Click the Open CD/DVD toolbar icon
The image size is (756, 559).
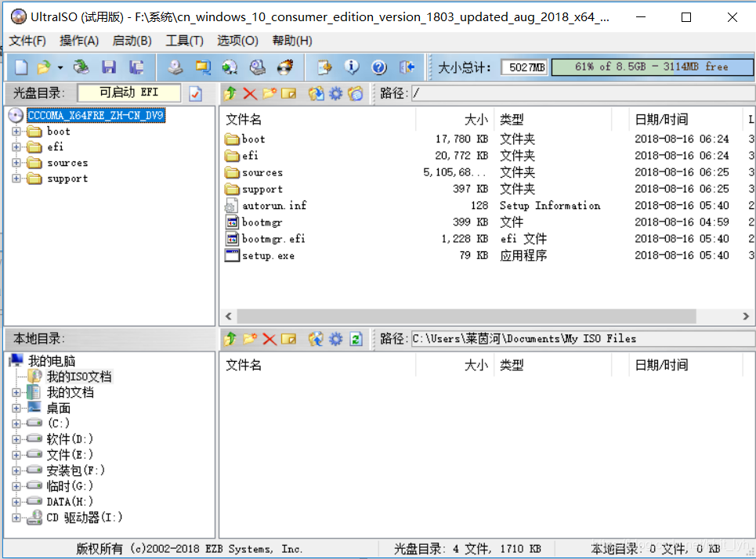pyautogui.click(x=81, y=67)
